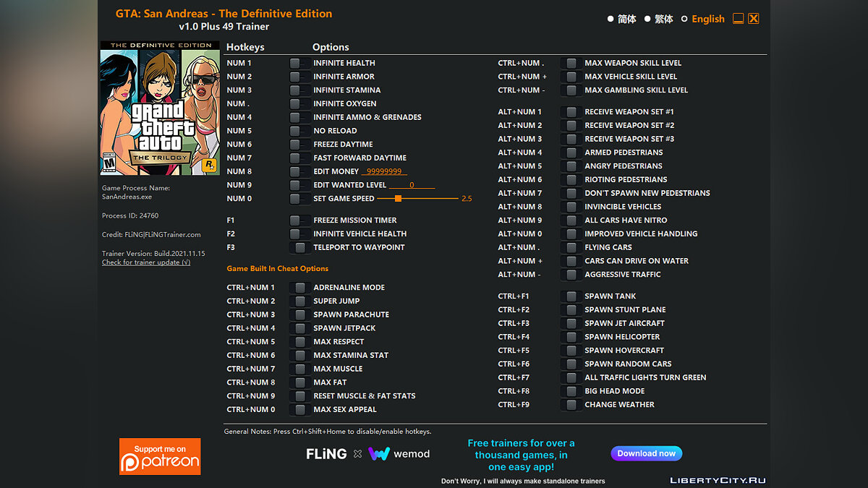Viewport: 868px width, 488px height.
Task: Toggle Reset Muscle & Fat Stats
Action: tap(299, 396)
